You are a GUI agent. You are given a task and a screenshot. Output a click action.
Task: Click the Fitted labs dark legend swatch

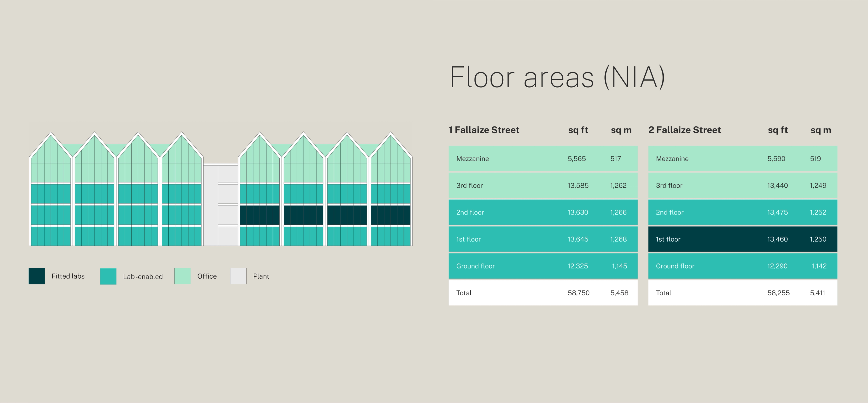click(37, 276)
